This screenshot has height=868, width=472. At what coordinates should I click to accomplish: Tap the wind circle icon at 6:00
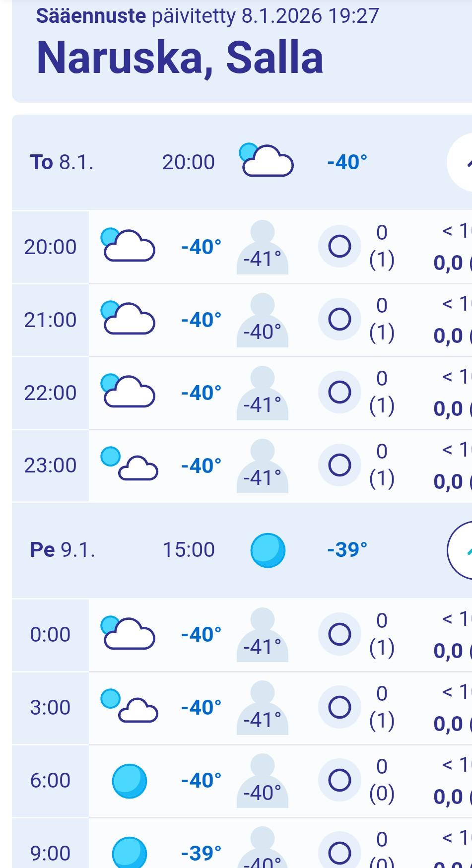340,780
